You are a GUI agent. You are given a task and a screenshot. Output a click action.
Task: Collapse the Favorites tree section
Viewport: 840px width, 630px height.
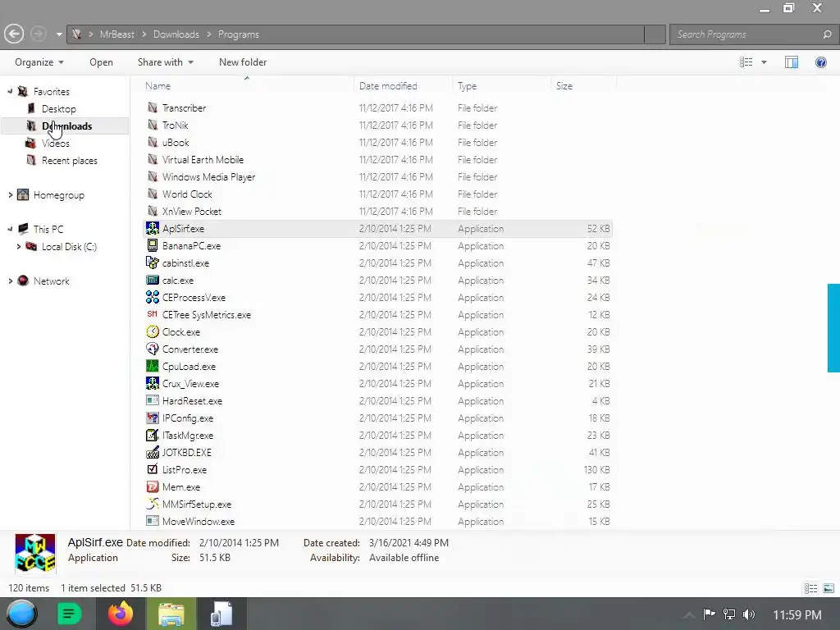click(x=10, y=92)
